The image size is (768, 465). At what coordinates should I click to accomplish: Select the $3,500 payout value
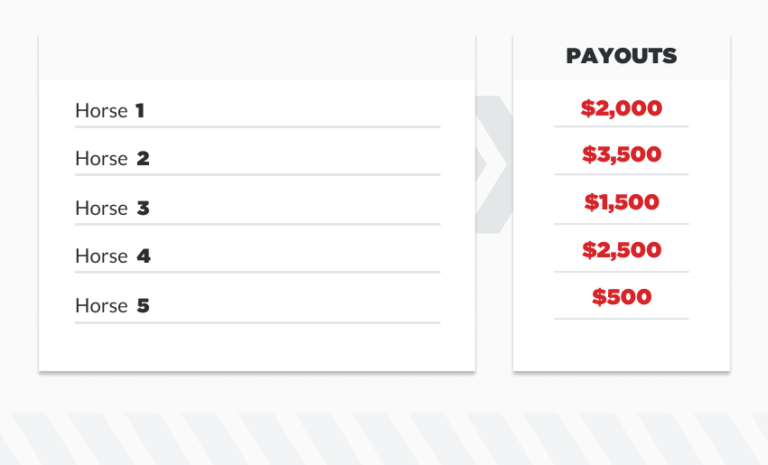621,155
